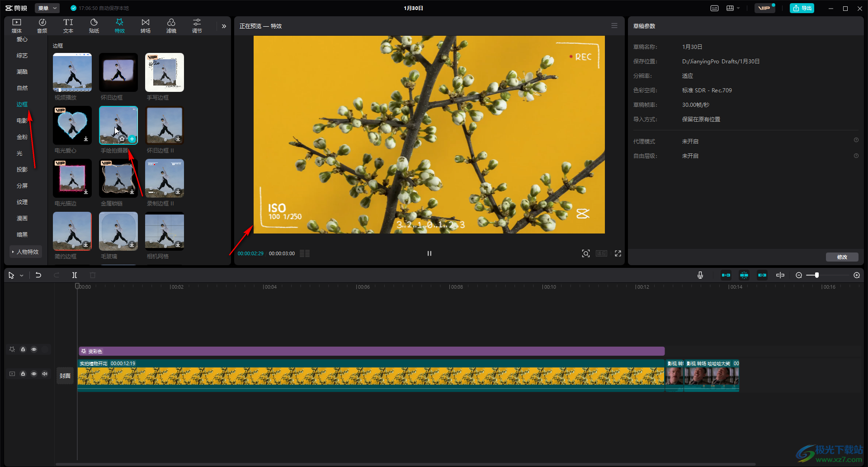868x467 pixels.
Task: Download the 相机网格 effect
Action: [x=178, y=245]
